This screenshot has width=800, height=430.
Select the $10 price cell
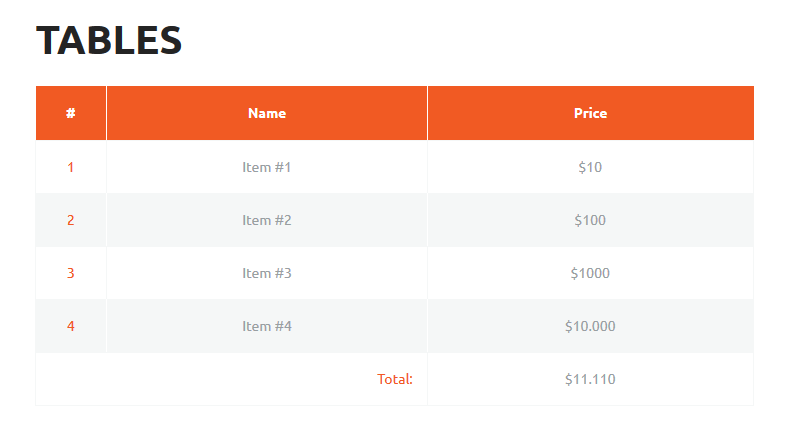590,167
